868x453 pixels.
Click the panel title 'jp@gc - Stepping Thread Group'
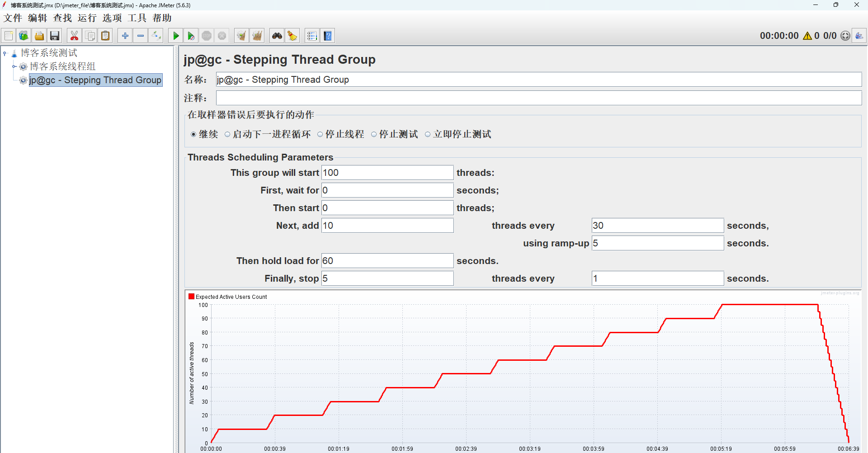[x=279, y=60]
